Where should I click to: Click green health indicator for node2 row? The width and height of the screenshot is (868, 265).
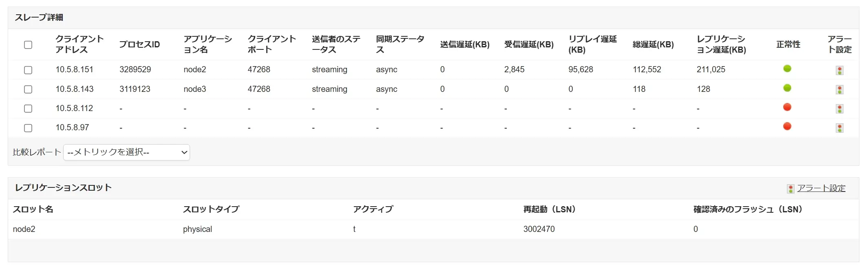[x=787, y=69]
